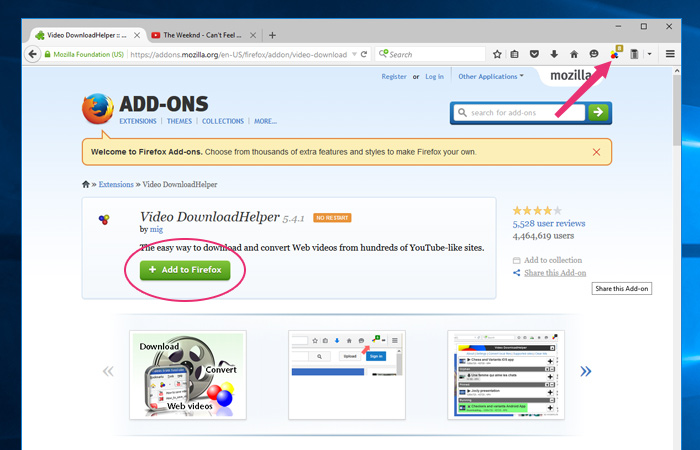The image size is (700, 450).
Task: Click the page vertical scrollbar thumb
Action: [677, 110]
